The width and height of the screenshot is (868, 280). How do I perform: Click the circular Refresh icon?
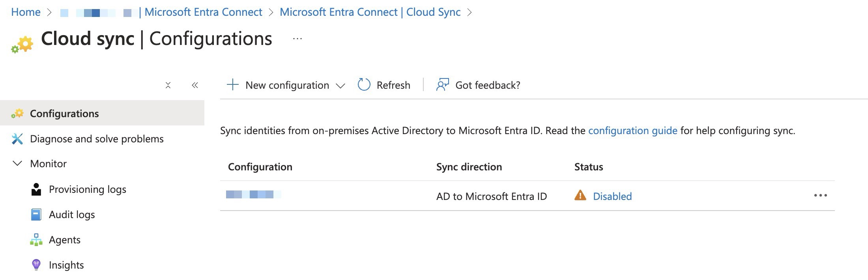coord(364,85)
